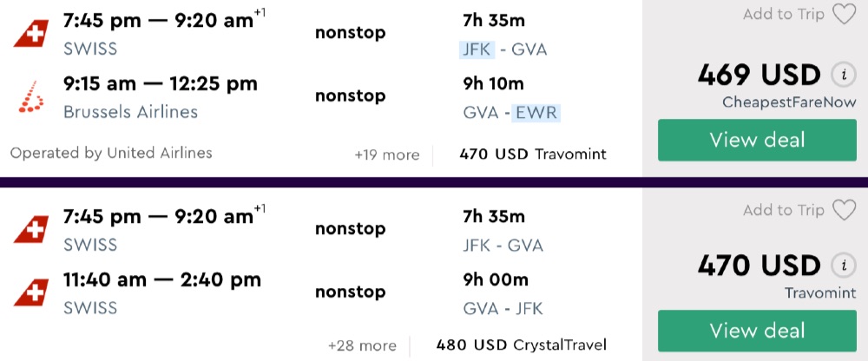Screen dimensions: 868x361
Task: Click the Add to Trip label on first result
Action: pos(783,15)
